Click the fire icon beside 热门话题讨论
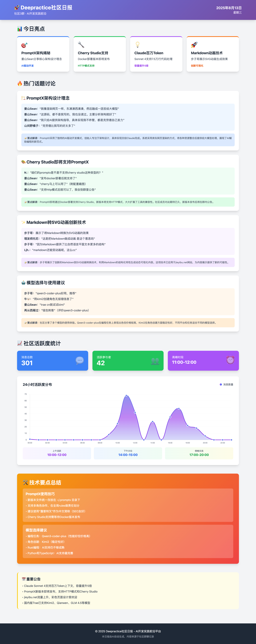Viewport: 256px width, 644px height. [x=20, y=84]
